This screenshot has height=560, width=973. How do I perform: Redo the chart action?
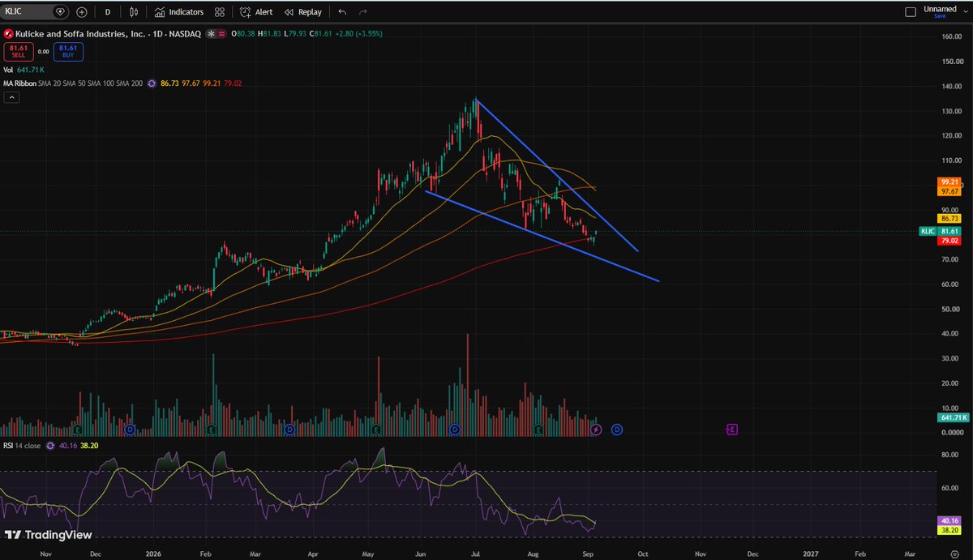(362, 12)
